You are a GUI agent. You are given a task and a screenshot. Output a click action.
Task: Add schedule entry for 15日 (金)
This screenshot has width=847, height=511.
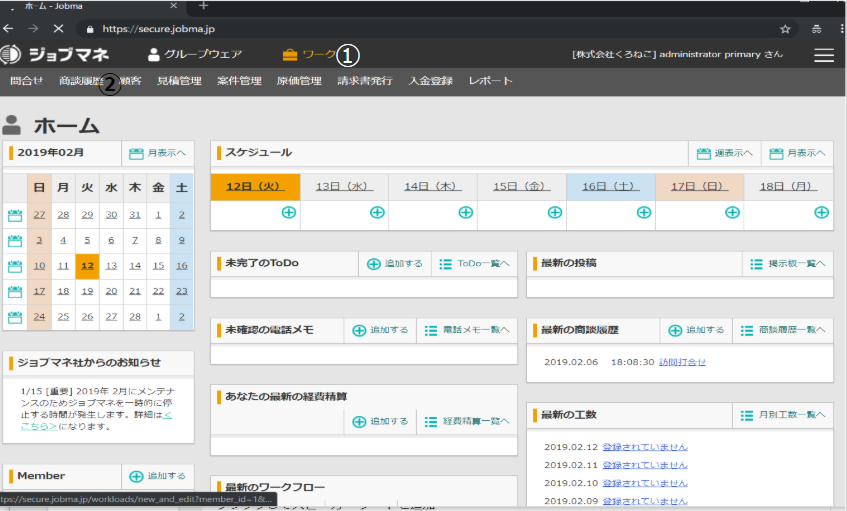555,212
